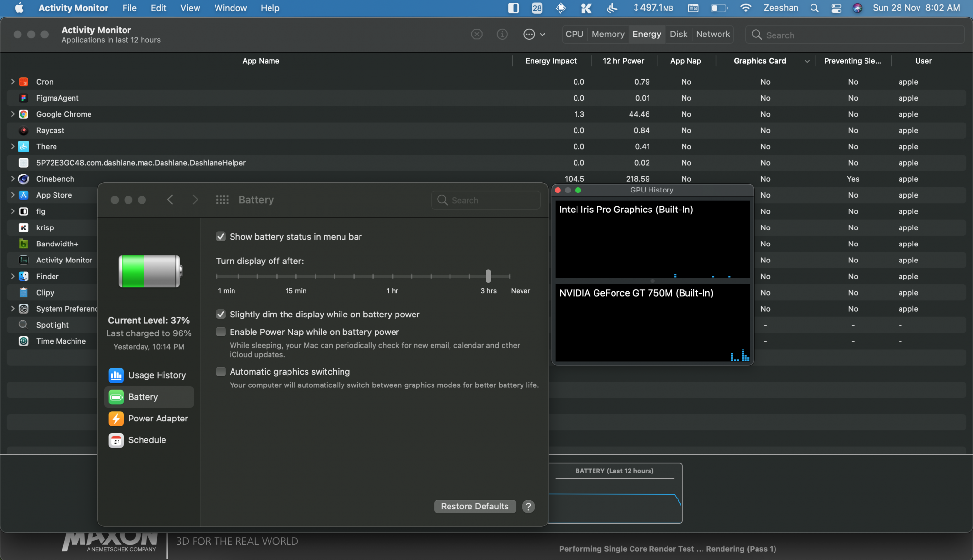Enable Power Nap while on battery power

pyautogui.click(x=221, y=332)
